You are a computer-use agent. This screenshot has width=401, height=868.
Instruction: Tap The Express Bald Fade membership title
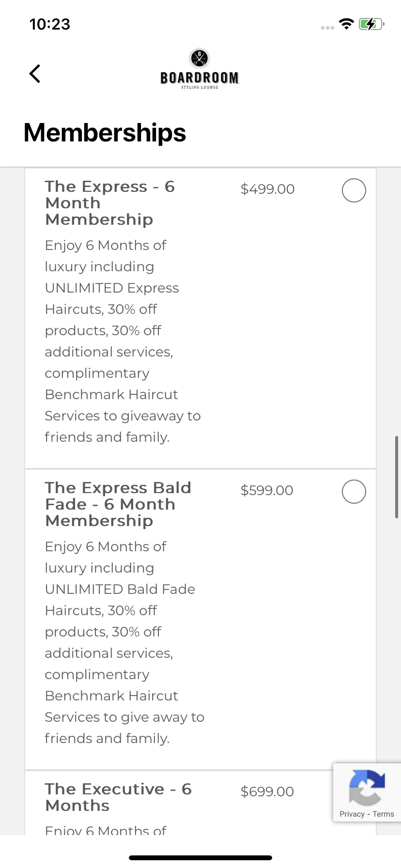[118, 504]
